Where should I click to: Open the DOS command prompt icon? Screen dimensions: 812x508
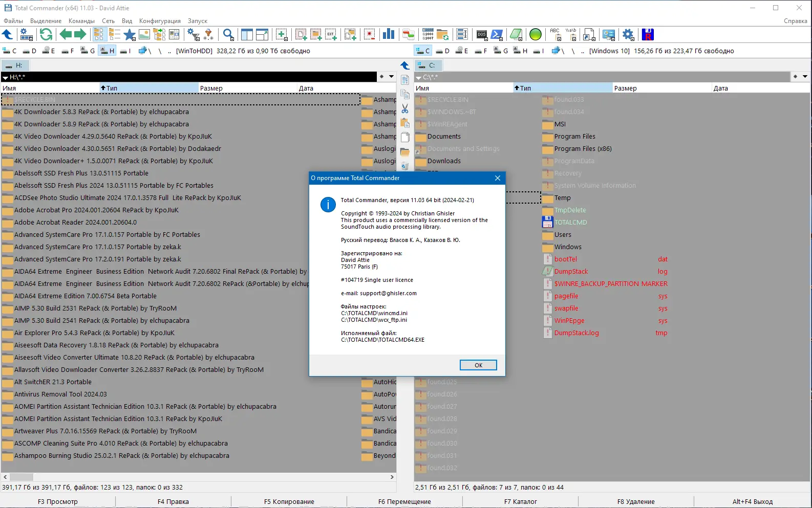point(482,35)
